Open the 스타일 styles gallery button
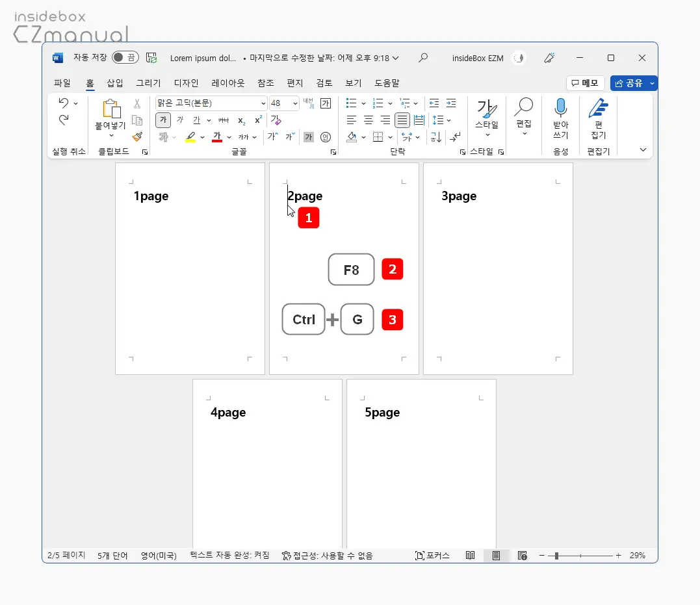This screenshot has width=700, height=605. 487,118
